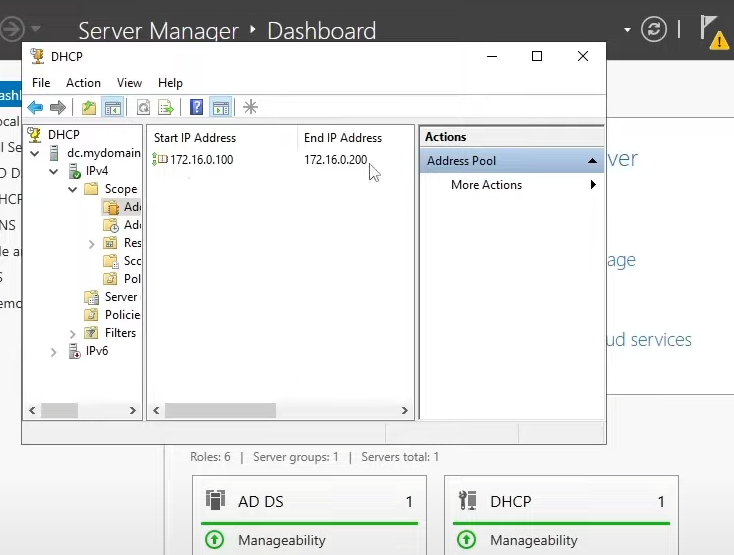Click the tree pane horizontal scrollbar thumb

click(59, 410)
